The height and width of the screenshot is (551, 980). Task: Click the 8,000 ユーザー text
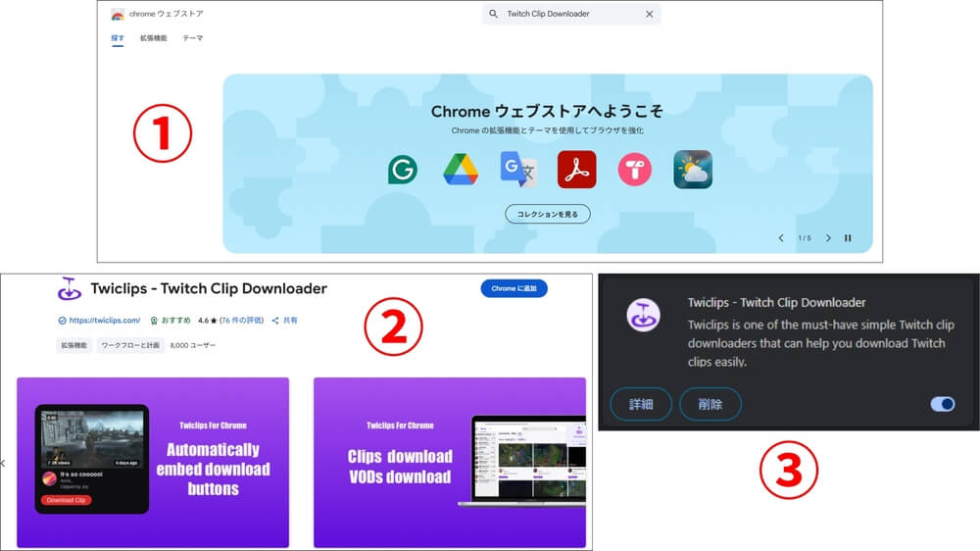[192, 345]
